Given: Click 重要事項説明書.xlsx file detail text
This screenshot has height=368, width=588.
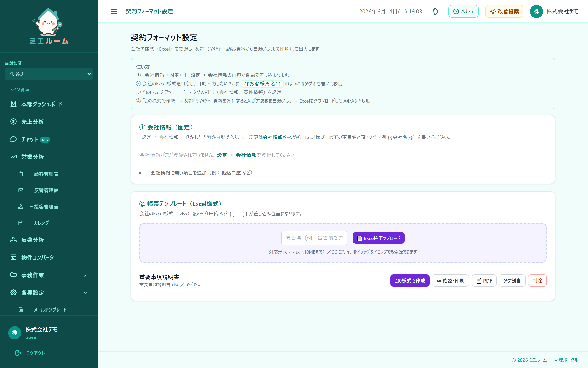Looking at the screenshot, I should [170, 285].
